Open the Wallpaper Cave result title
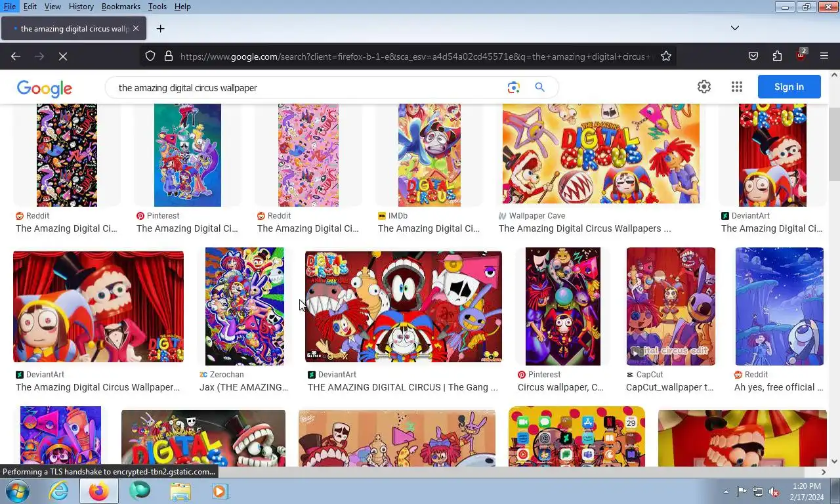Viewport: 840px width, 504px height. [x=584, y=228]
